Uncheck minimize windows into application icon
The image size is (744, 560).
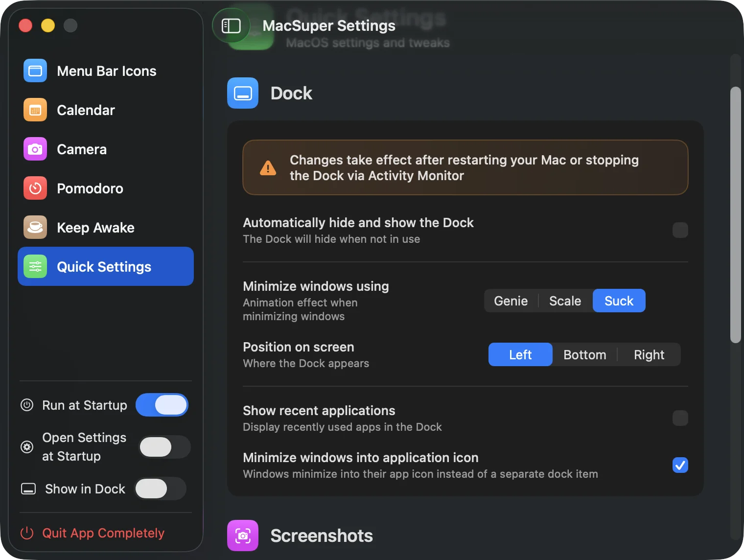point(680,465)
